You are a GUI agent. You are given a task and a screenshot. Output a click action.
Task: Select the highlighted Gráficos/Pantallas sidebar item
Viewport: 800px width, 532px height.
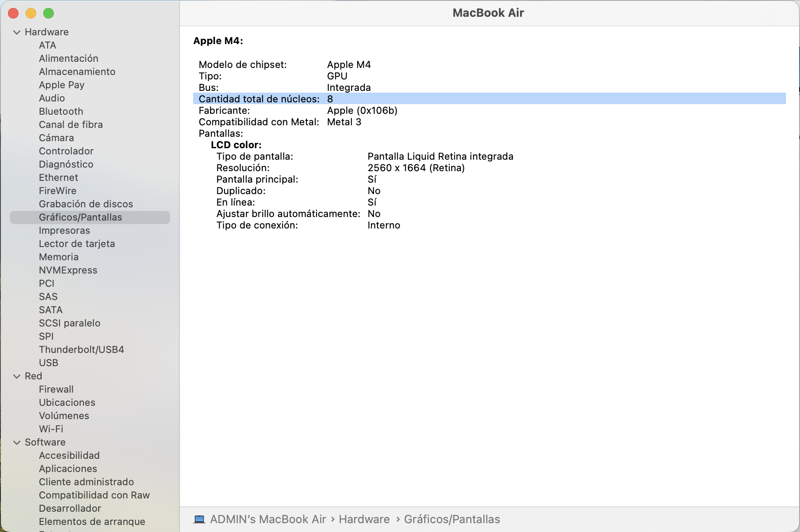pyautogui.click(x=90, y=217)
